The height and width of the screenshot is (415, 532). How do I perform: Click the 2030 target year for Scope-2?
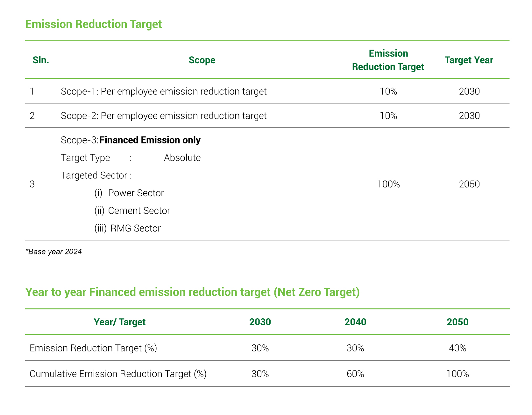click(x=469, y=116)
